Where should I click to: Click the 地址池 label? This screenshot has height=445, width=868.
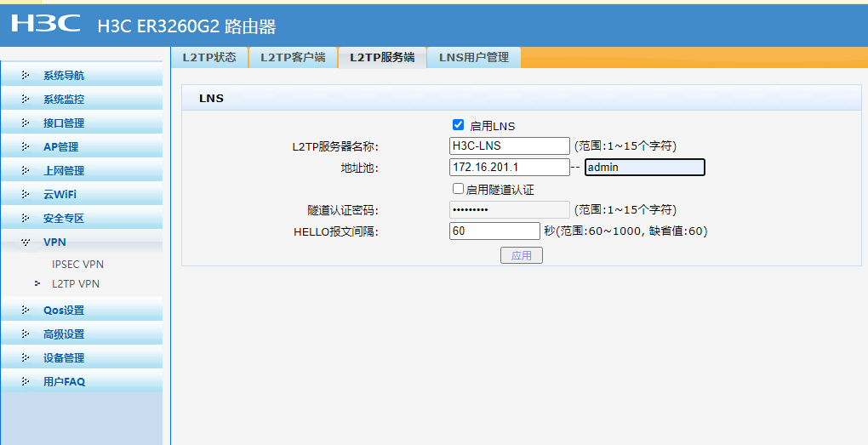point(359,168)
